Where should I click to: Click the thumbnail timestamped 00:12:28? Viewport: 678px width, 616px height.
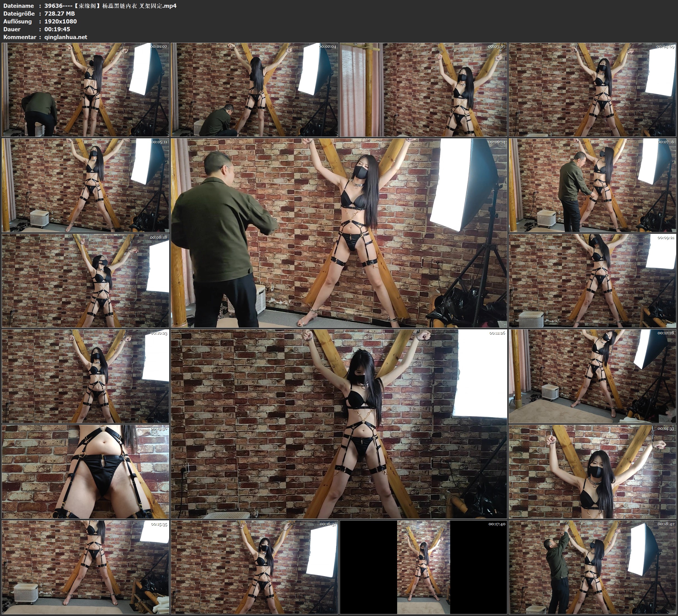593,376
